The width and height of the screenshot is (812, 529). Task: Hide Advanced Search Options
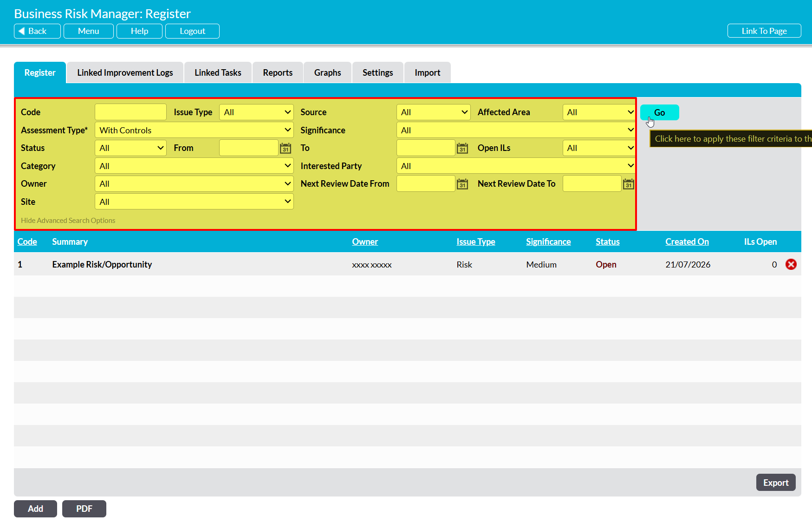pyautogui.click(x=68, y=221)
